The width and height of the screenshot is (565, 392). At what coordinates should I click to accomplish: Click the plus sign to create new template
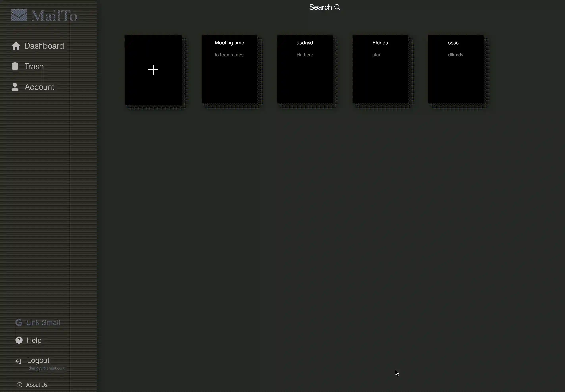(153, 70)
